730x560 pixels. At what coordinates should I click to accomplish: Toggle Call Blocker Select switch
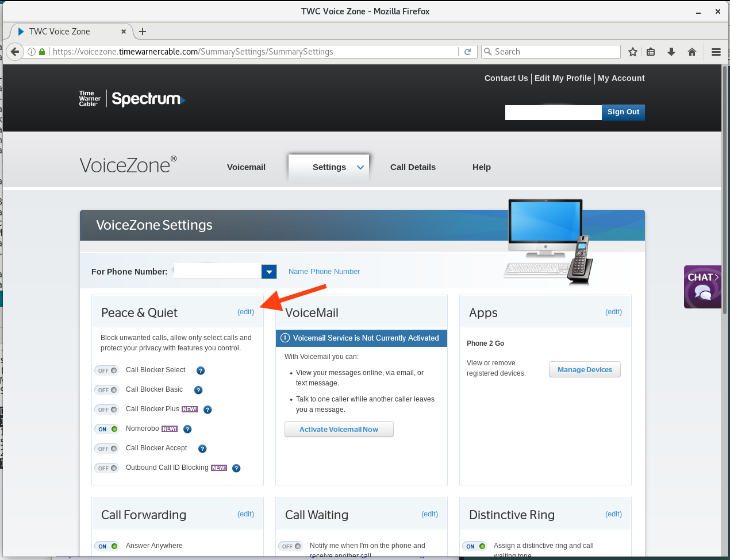[x=107, y=370]
